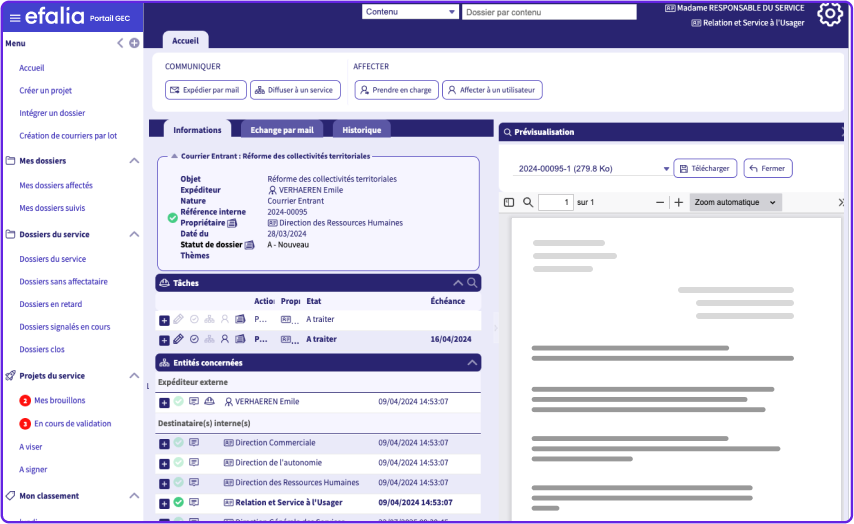Zoom out with the minus icon in the preview
The image size is (854, 524).
pyautogui.click(x=660, y=202)
